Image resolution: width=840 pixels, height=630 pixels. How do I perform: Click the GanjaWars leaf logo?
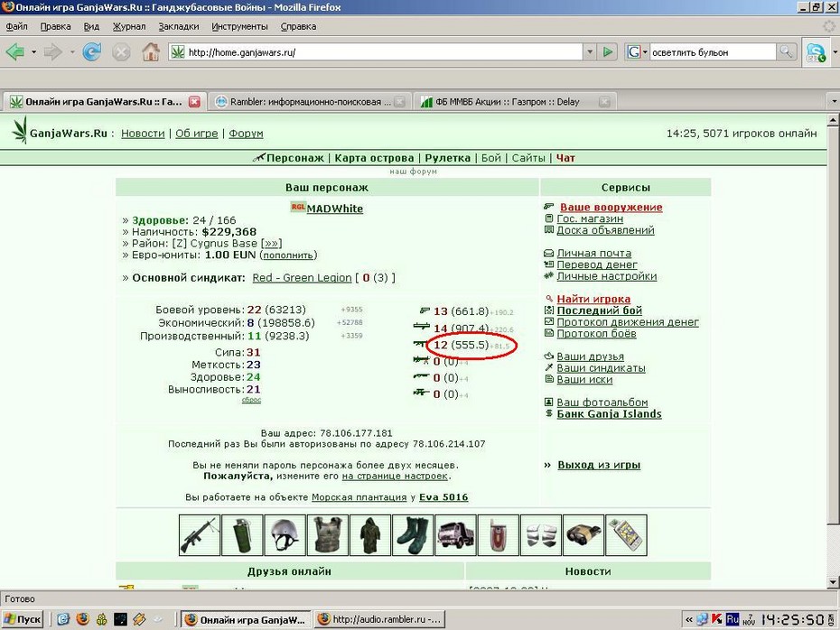(x=20, y=130)
